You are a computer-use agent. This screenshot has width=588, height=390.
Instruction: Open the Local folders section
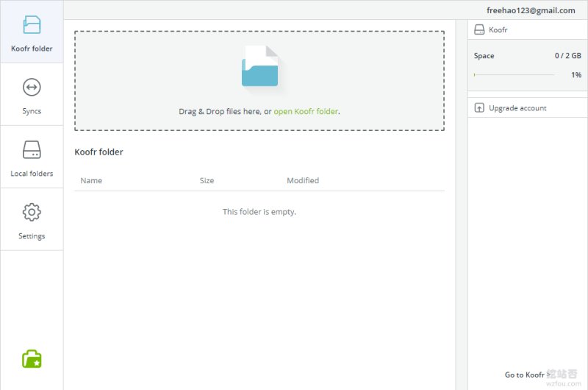[x=32, y=157]
